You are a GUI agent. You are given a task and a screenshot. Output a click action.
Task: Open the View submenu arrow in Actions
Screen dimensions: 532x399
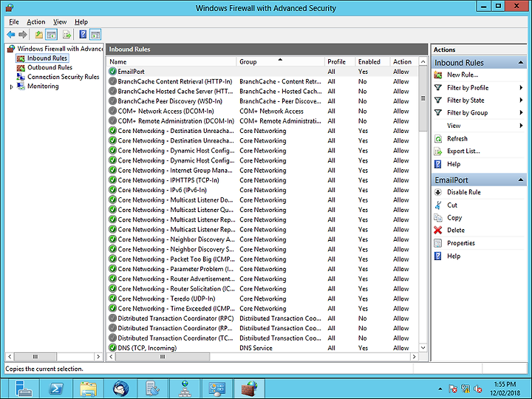pos(521,126)
